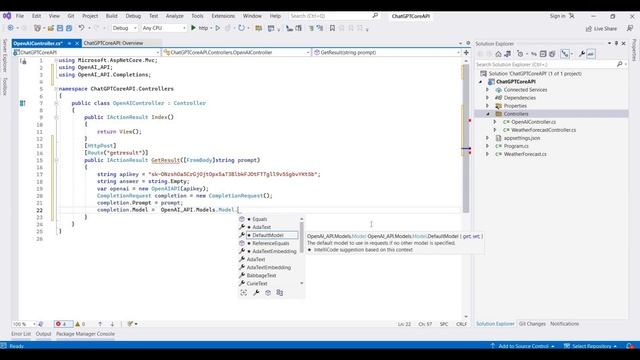
Task: Expand the appsettings.json node
Action: [x=487, y=138]
